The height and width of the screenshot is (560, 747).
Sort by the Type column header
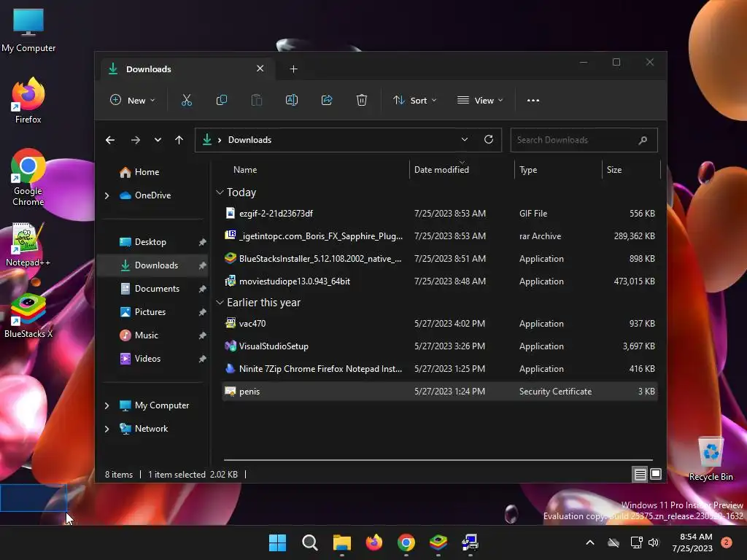coord(528,170)
